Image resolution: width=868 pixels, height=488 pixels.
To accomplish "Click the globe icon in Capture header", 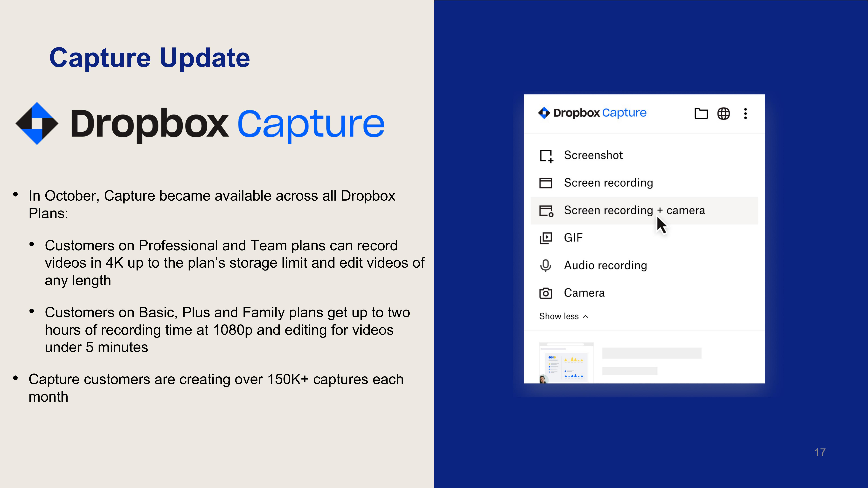I will click(723, 114).
